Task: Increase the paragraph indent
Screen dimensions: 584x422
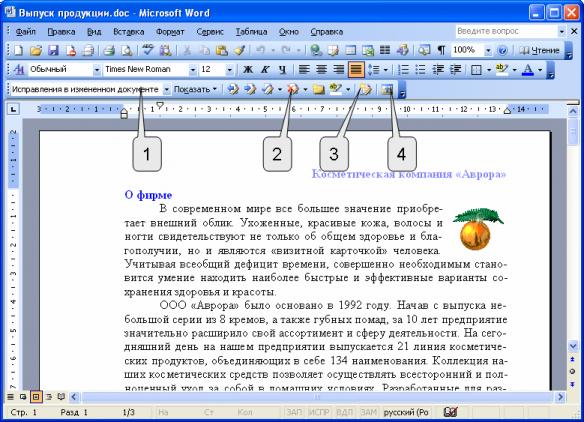Action: coord(456,69)
